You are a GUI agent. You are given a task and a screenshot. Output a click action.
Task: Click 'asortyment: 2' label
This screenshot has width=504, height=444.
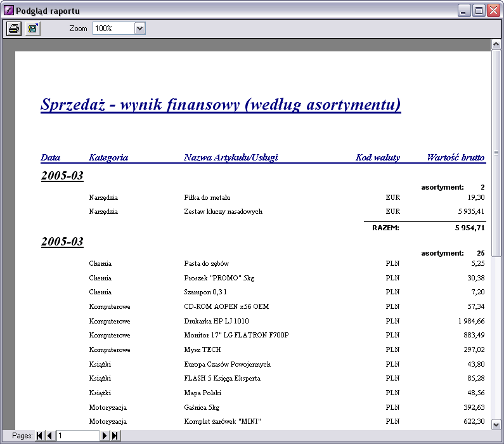point(453,188)
